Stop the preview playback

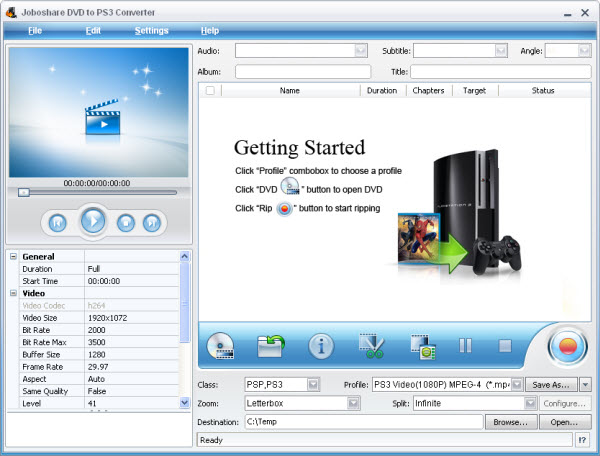click(126, 222)
